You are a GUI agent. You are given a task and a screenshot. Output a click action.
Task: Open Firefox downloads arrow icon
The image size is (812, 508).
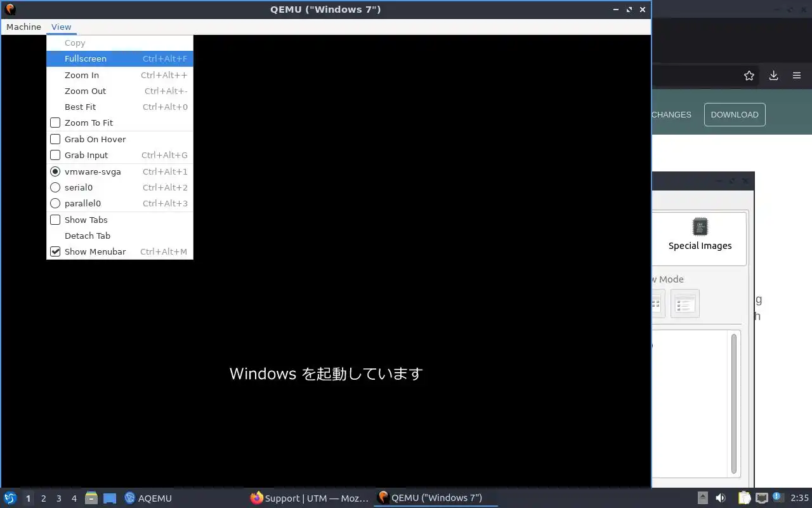(773, 76)
